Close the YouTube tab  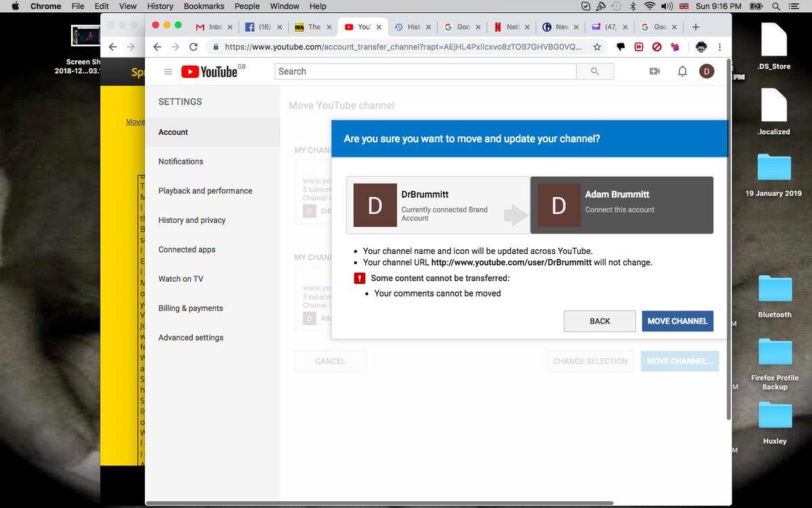click(379, 27)
